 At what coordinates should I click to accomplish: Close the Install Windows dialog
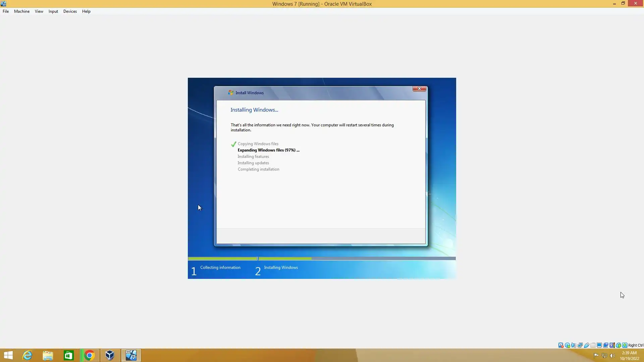click(x=419, y=88)
